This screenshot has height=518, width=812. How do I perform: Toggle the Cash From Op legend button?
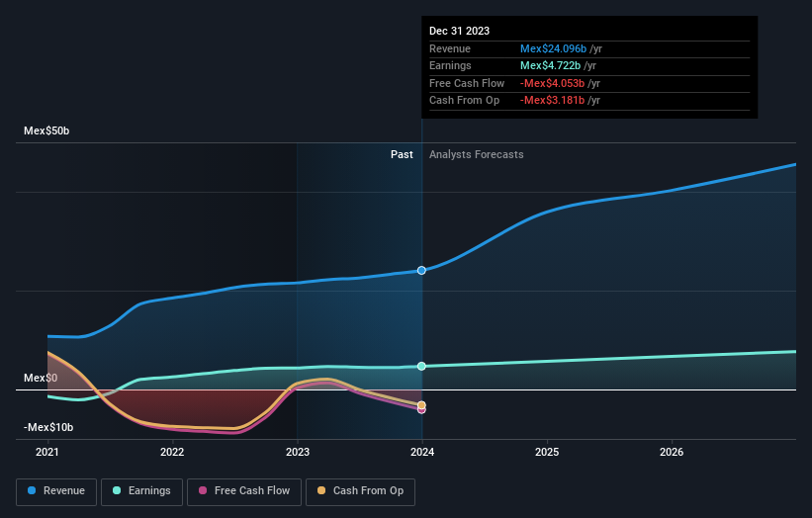coord(360,491)
